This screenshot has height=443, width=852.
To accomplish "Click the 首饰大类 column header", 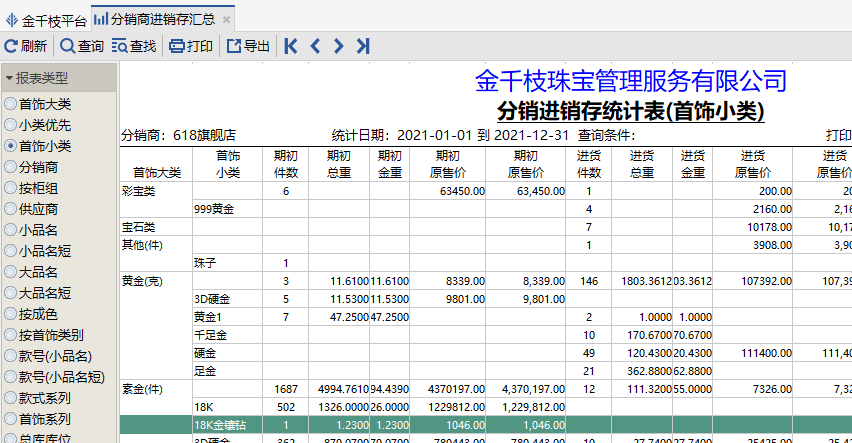I will point(156,164).
